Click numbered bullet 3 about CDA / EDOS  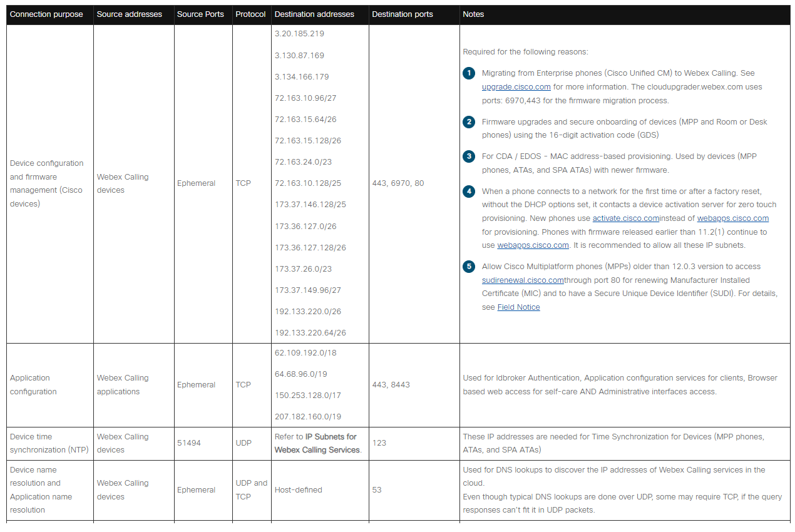(469, 156)
